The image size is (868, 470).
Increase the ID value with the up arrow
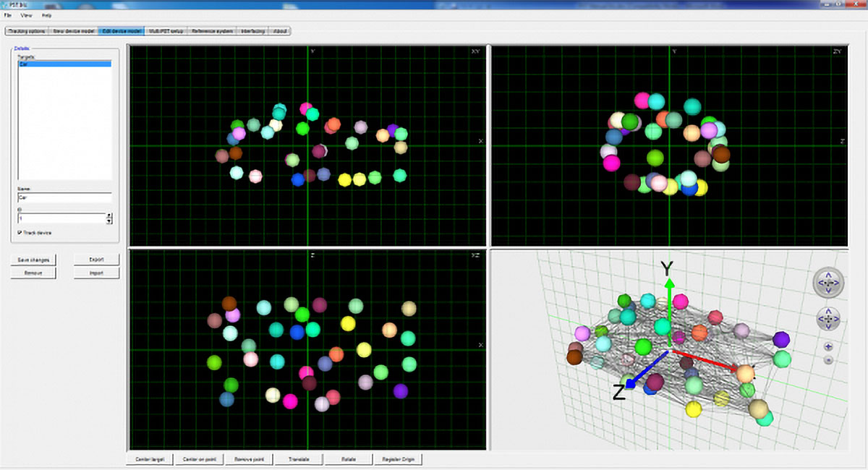click(109, 215)
